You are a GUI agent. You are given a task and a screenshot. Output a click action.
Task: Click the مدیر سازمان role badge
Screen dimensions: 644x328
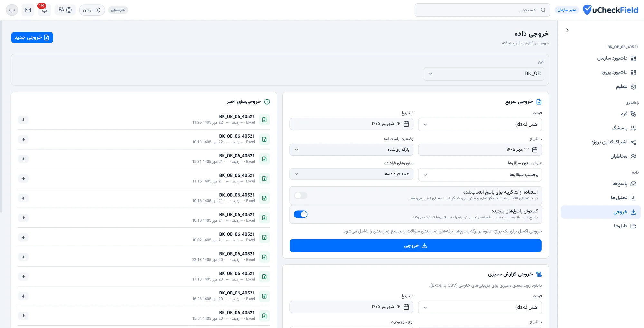(x=567, y=10)
